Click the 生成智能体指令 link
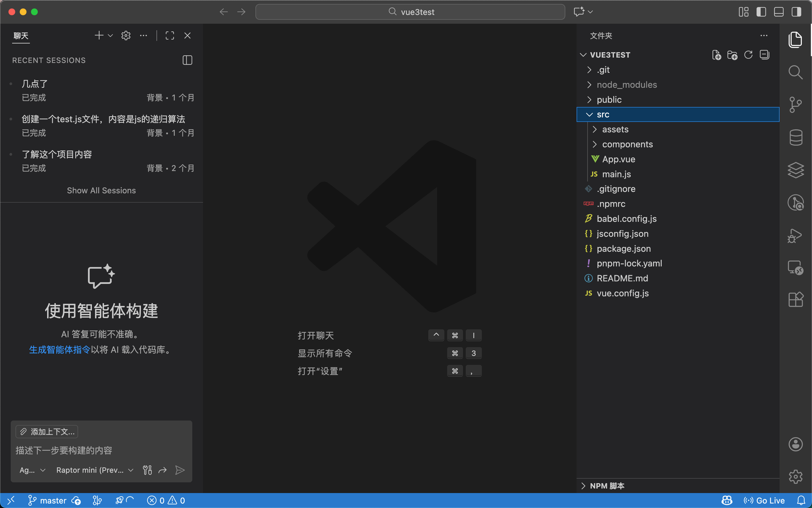812x508 pixels. 60,350
